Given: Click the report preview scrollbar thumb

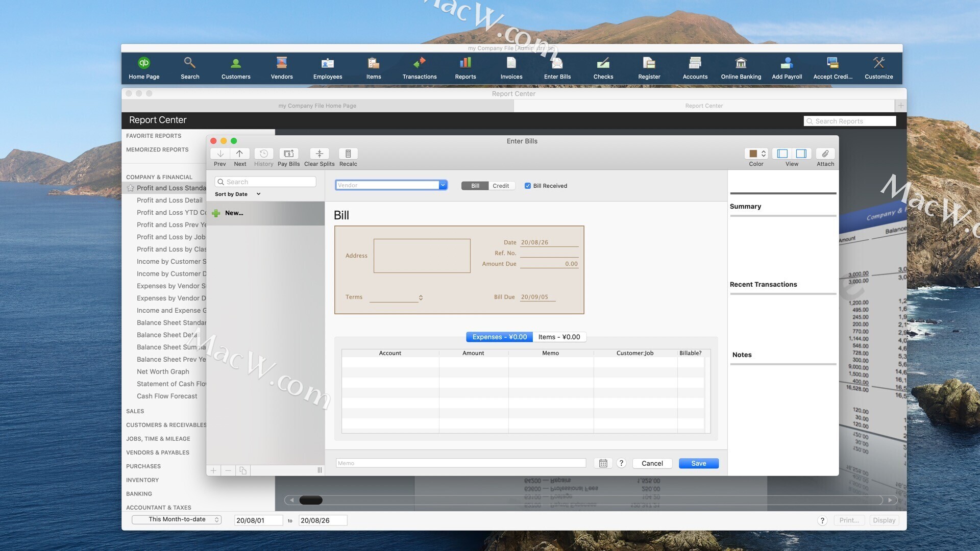Looking at the screenshot, I should (311, 500).
